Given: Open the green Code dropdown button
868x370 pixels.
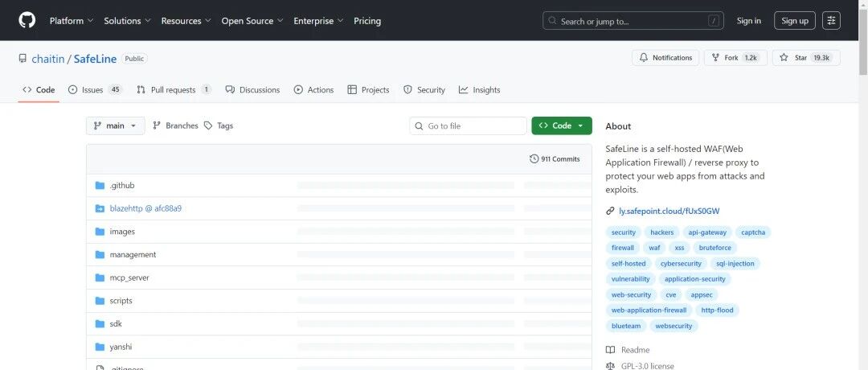Looking at the screenshot, I should coord(561,125).
